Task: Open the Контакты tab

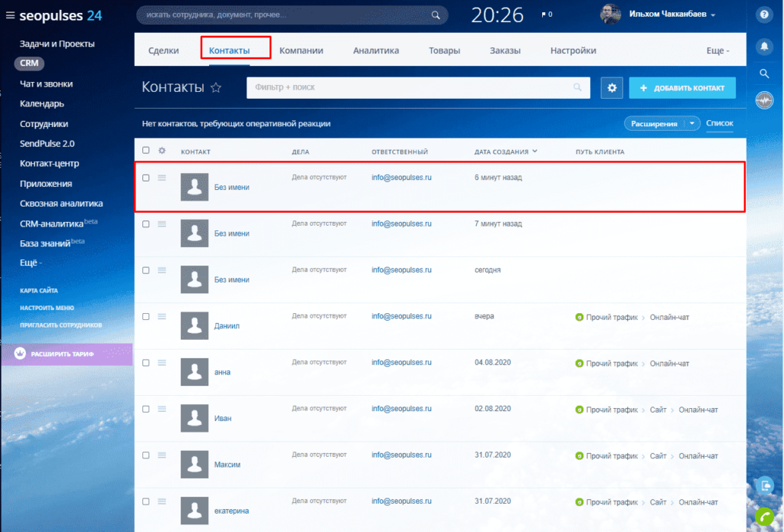Action: point(230,51)
